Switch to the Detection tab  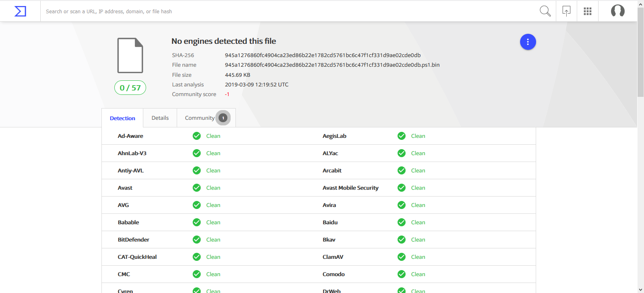[122, 118]
